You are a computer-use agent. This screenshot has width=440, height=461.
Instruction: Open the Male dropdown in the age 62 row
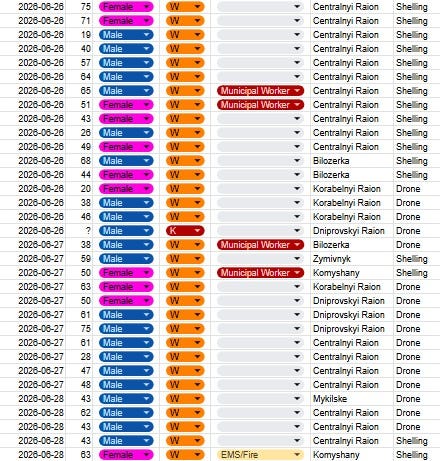coord(126,413)
